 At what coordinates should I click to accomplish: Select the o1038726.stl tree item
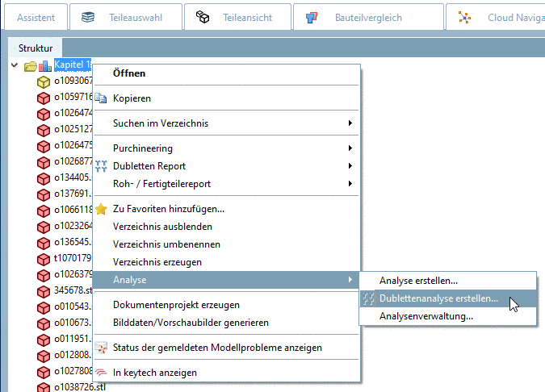point(79,388)
